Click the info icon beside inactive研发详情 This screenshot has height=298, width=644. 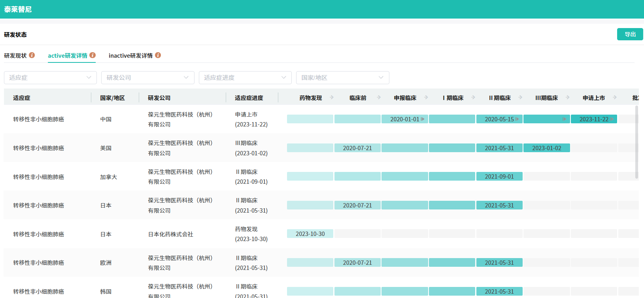158,55
